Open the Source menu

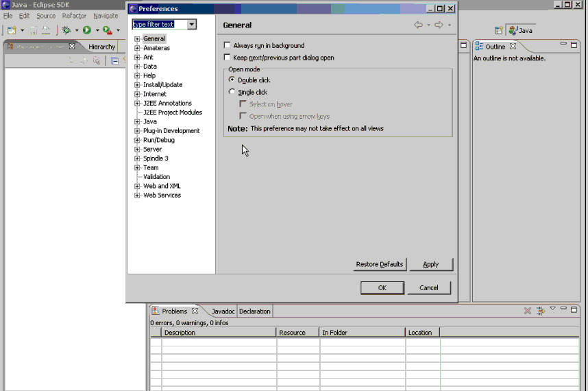click(46, 16)
